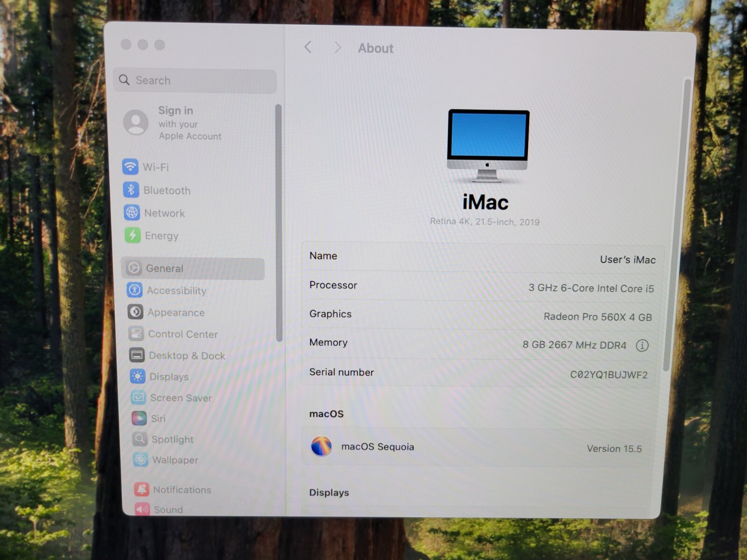This screenshot has width=747, height=560.
Task: Click Sign in with your Apple Account
Action: pos(190,123)
